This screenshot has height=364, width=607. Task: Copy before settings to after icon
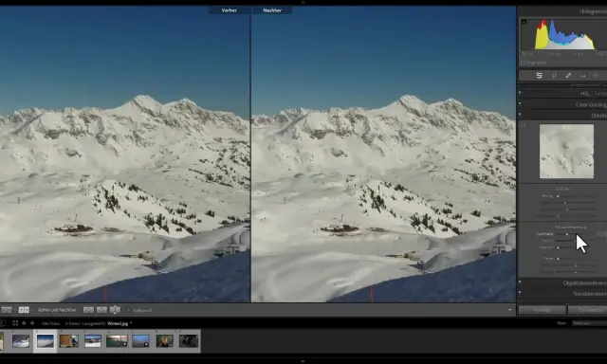(x=88, y=310)
